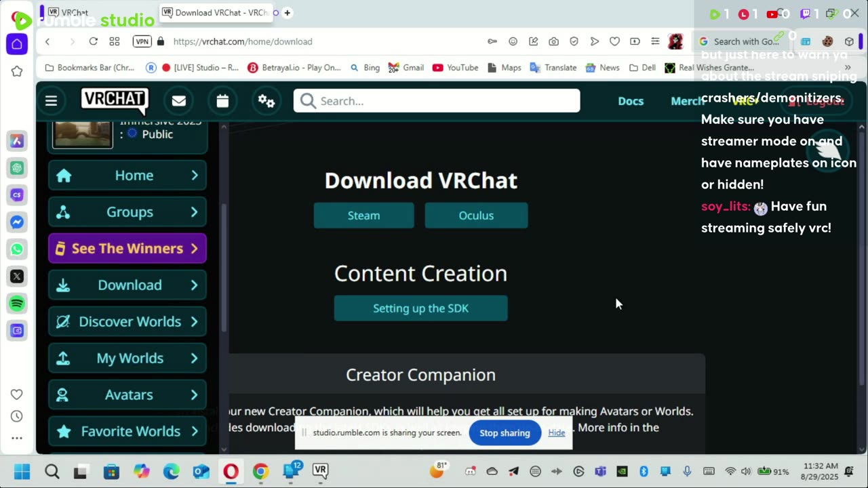Open Setting up the SDK

point(420,308)
